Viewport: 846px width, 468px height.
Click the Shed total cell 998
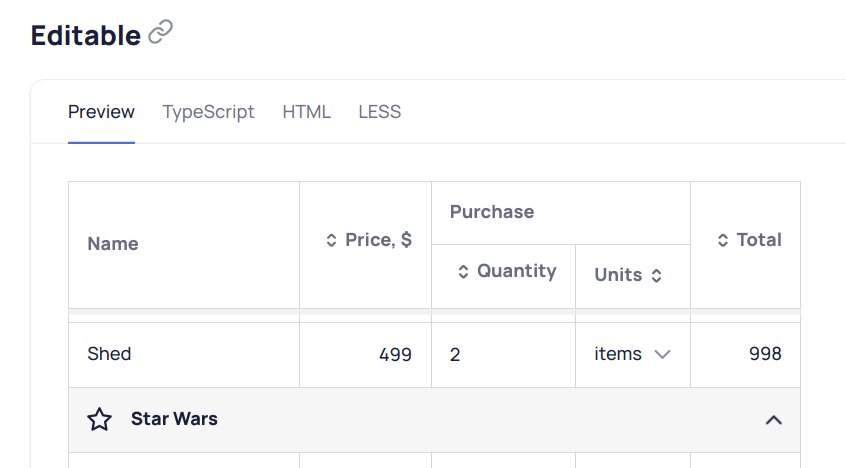click(x=765, y=354)
